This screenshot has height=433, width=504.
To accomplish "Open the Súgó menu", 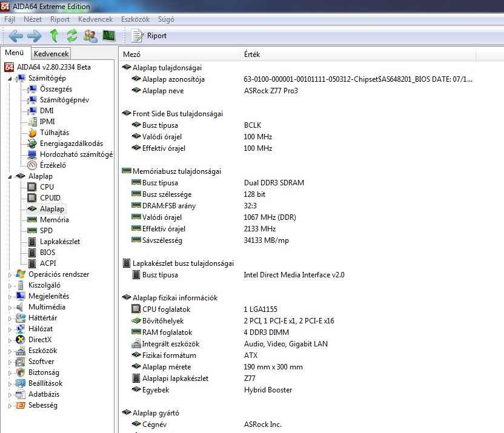I will (166, 19).
